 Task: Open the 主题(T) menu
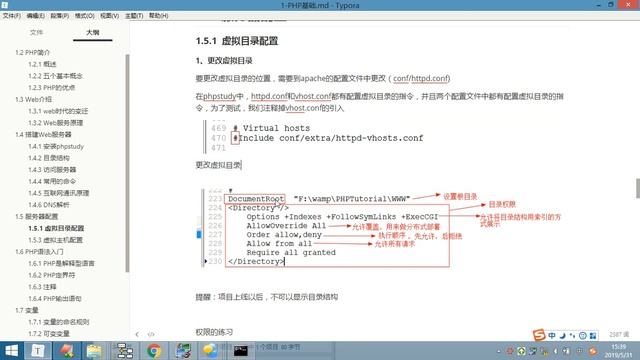(x=134, y=16)
